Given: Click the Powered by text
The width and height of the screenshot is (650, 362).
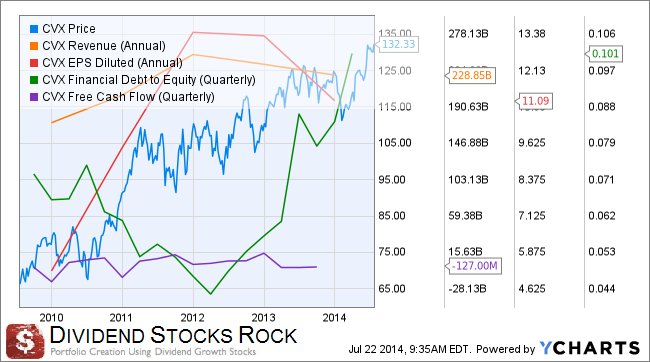Looking at the screenshot, I should click(x=505, y=350).
